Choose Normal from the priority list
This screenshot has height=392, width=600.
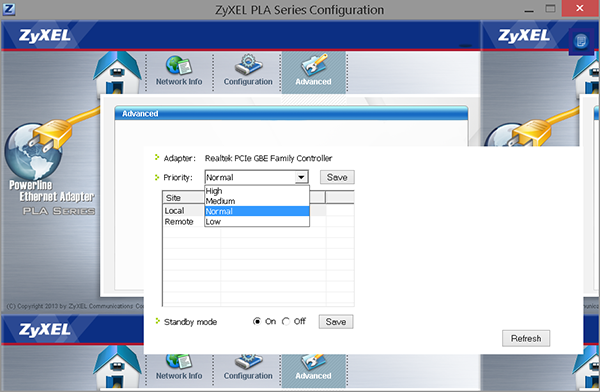(x=257, y=211)
